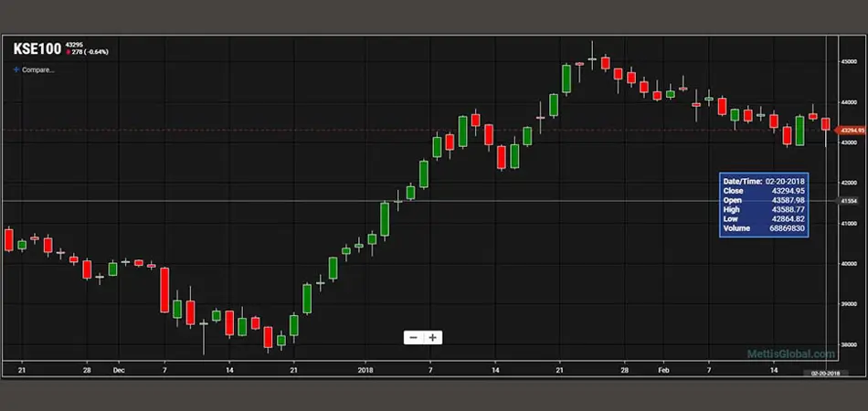Click the 41554 crosshair price label
Screen dimensions: 868x411
(848, 201)
